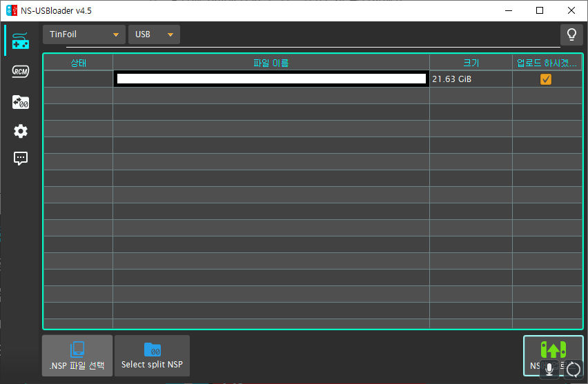Viewport: 588px width, 384px height.
Task: Minimize the NS-USBloader window
Action: (509, 10)
